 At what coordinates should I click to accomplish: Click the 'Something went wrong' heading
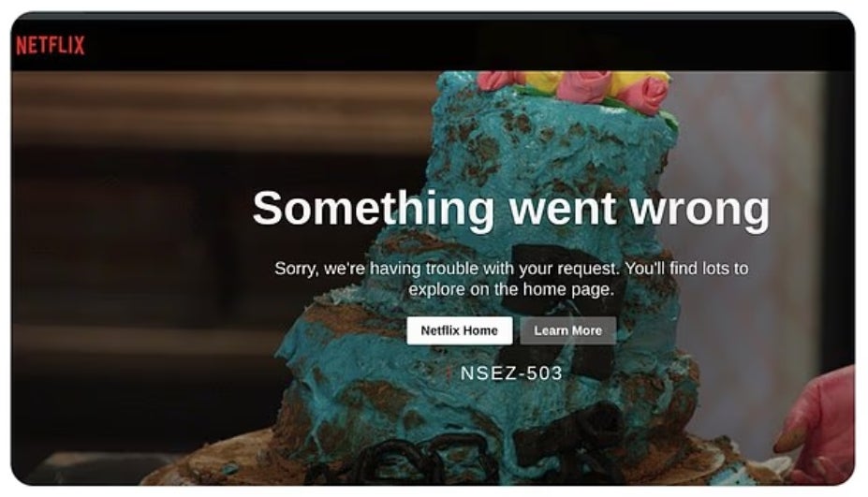[510, 208]
